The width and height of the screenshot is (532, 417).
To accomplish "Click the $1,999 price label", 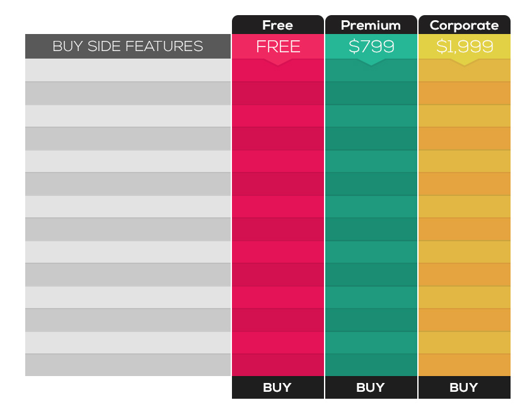I will point(464,46).
